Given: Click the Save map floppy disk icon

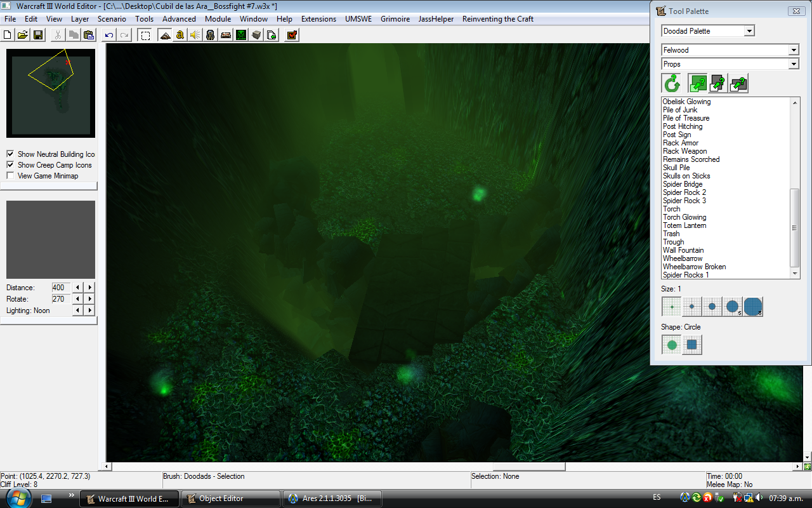Looking at the screenshot, I should tap(38, 35).
